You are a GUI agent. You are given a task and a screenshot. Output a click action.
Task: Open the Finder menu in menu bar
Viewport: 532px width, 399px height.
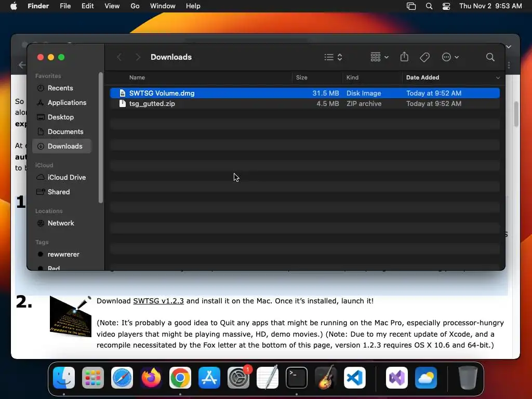coord(38,6)
